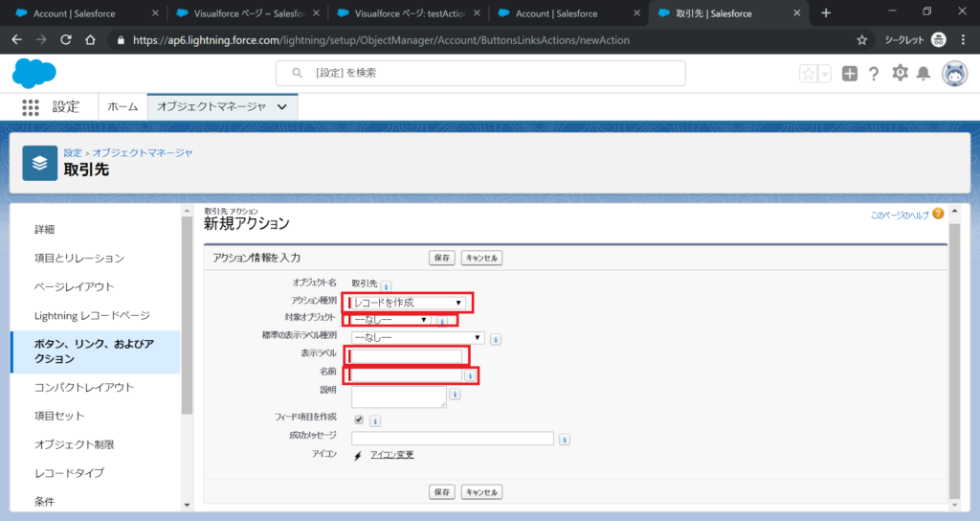Image resolution: width=980 pixels, height=521 pixels.
Task: Click into the 表示ラベル text field
Action: pos(407,356)
